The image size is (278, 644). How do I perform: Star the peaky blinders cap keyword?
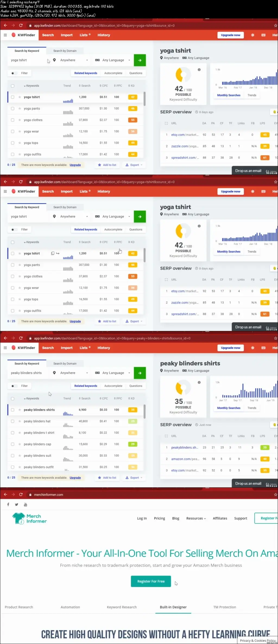[x=20, y=444]
